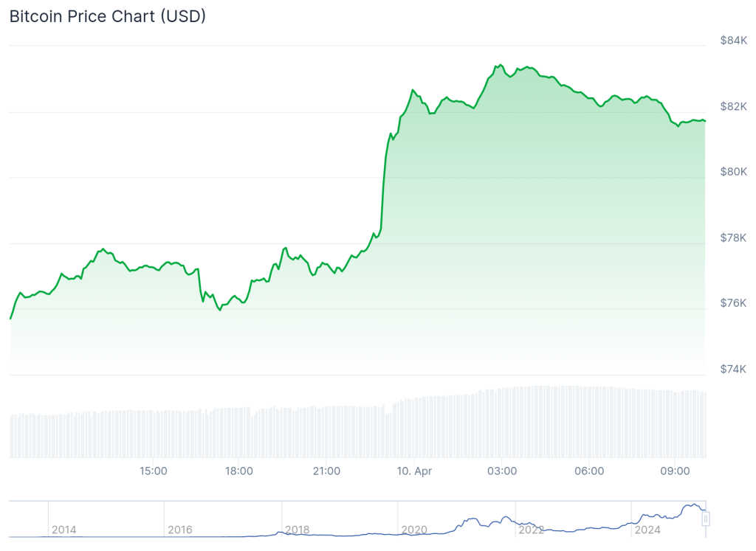This screenshot has height=551, width=756.
Task: Click the 21:00 time axis label
Action: coord(326,471)
